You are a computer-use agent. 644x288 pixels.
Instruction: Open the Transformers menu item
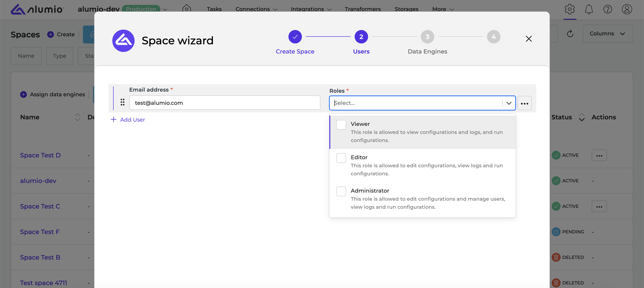(x=362, y=9)
